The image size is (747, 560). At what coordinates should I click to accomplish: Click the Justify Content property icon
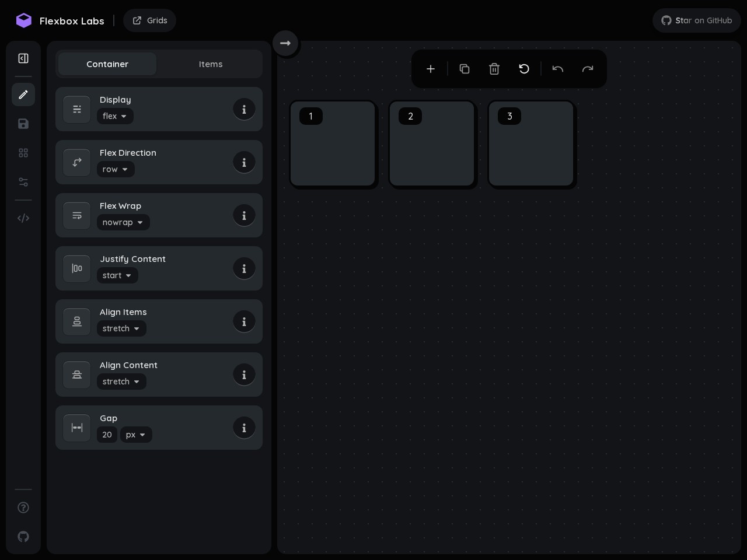[77, 268]
